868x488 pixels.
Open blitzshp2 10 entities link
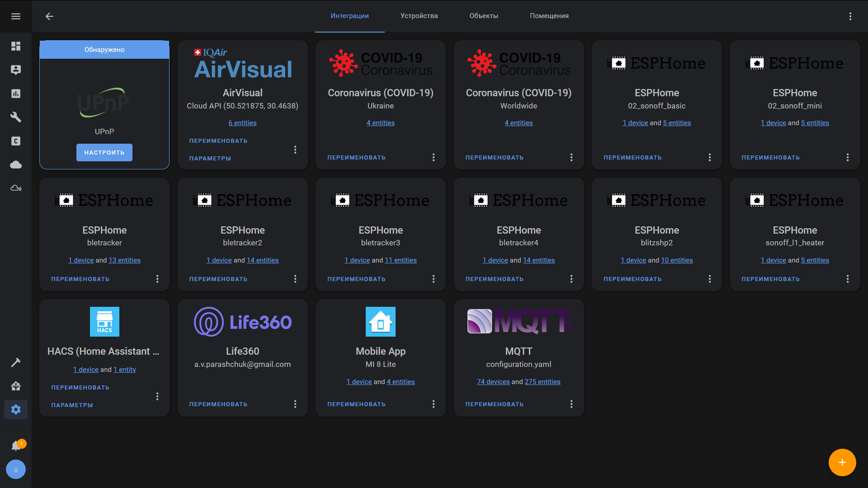tap(677, 260)
